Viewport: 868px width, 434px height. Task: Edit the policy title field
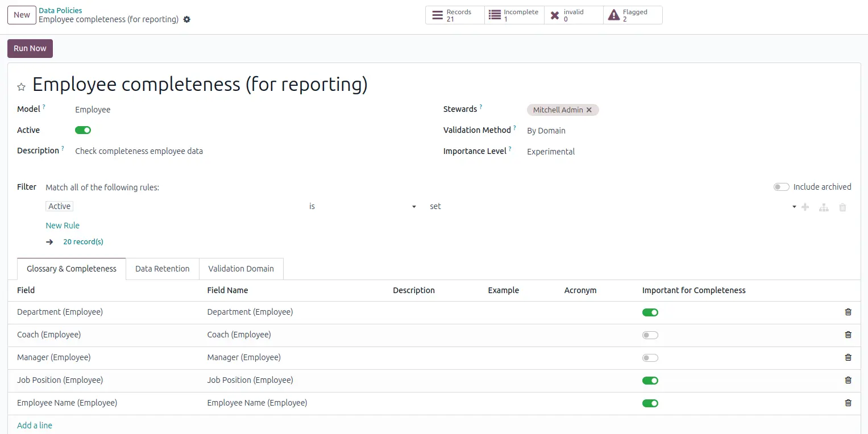coord(200,85)
